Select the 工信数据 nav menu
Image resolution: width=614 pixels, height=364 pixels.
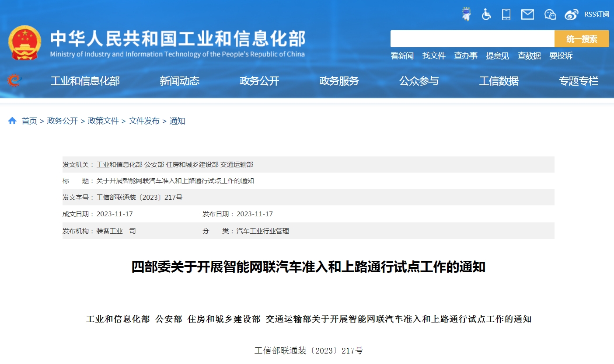(x=499, y=81)
